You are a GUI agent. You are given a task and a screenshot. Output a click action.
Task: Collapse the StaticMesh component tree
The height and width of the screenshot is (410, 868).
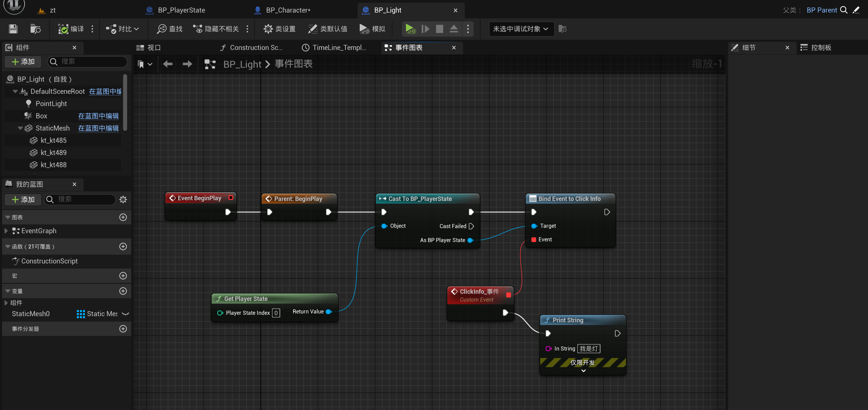point(20,128)
